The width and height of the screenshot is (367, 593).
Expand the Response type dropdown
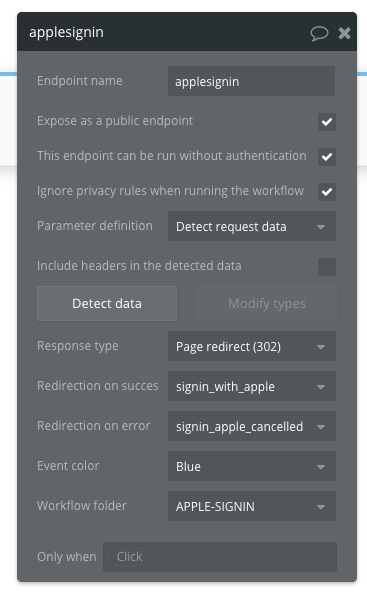click(252, 346)
